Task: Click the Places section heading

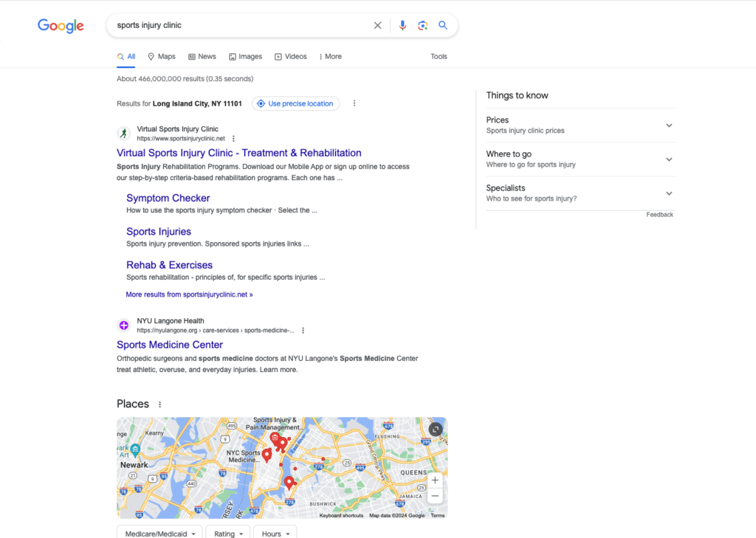Action: point(133,404)
